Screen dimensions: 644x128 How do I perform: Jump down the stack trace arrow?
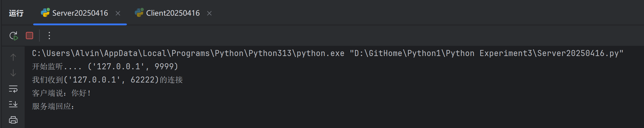[13, 73]
